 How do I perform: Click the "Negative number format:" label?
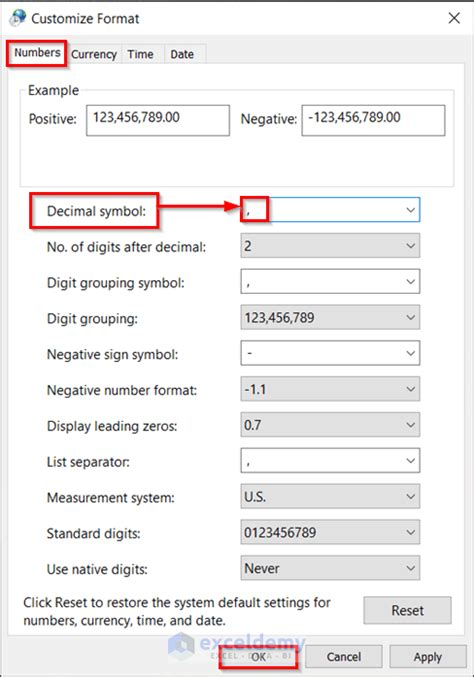(x=122, y=390)
